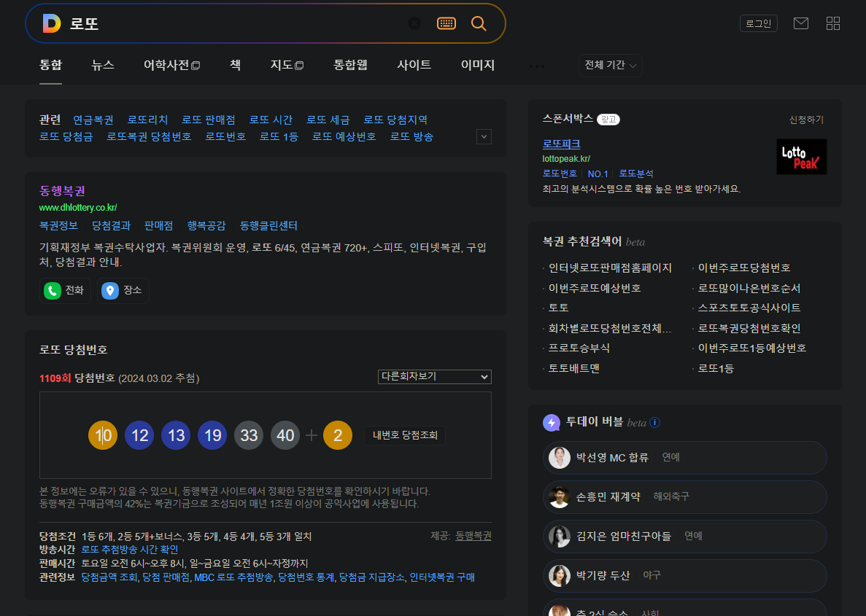
Task: Click the 박기량 두산 profile photo
Action: point(560,575)
